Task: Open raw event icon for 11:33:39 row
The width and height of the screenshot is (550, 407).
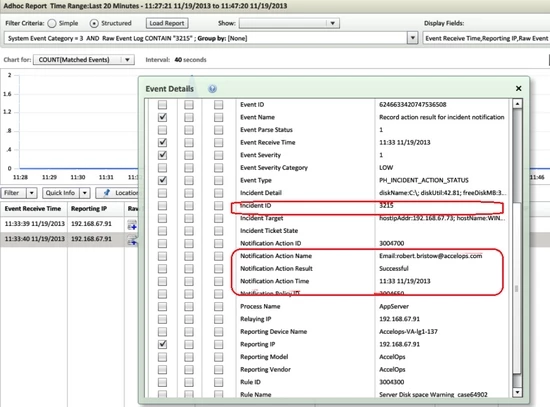Action: tap(132, 225)
